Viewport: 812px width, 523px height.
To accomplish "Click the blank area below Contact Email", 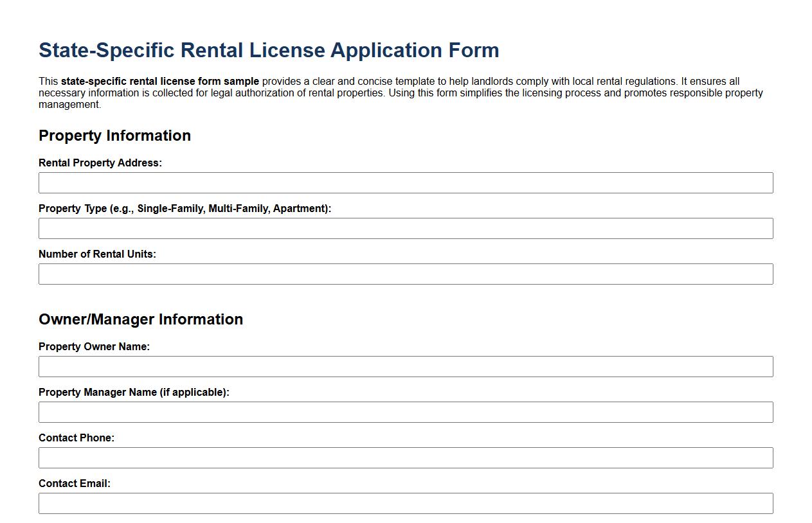I will pyautogui.click(x=405, y=518).
